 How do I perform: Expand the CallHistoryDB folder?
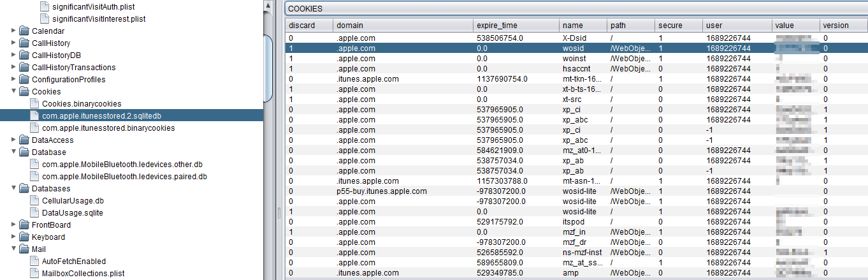[x=14, y=55]
